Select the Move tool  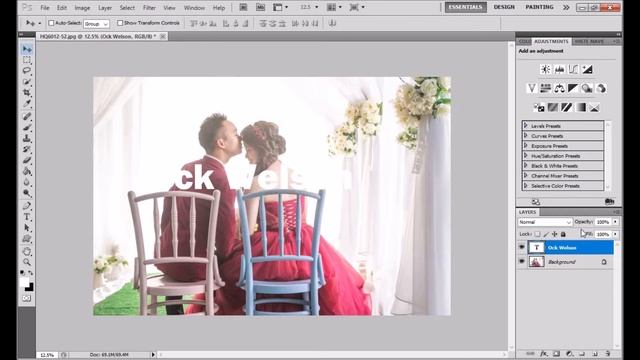point(27,49)
